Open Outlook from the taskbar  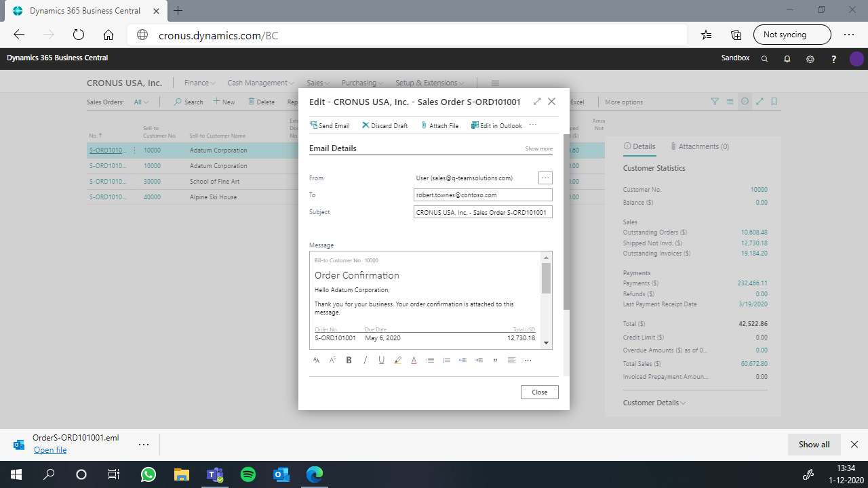pos(281,474)
